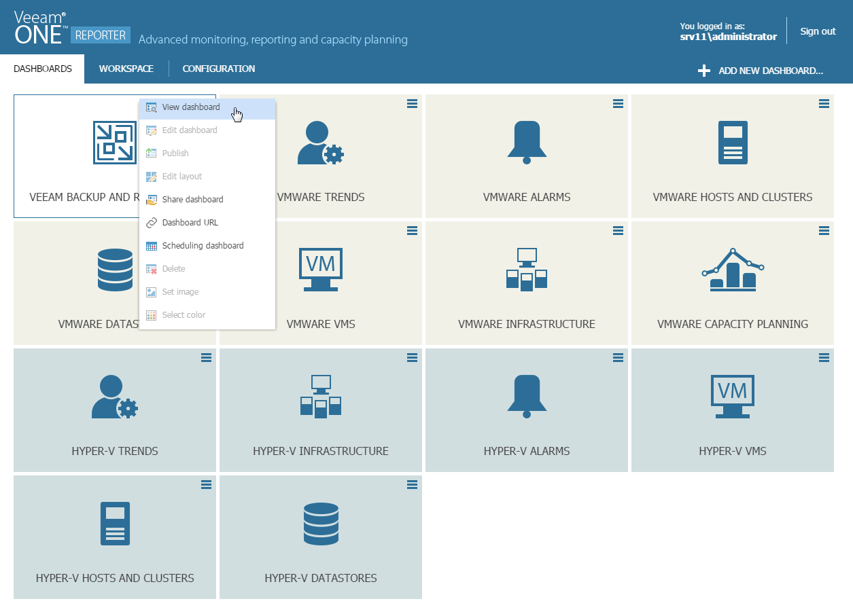
Task: Click Set image context menu entry
Action: point(207,292)
